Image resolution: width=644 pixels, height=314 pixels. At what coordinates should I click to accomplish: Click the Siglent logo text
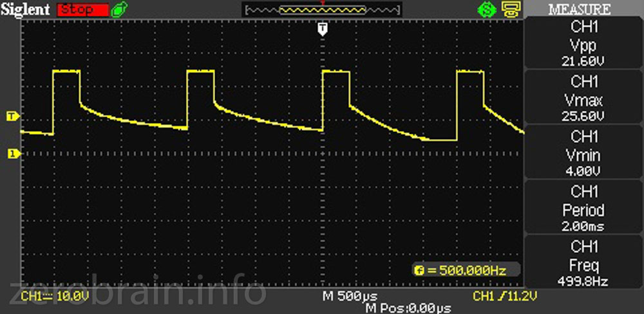[26, 9]
